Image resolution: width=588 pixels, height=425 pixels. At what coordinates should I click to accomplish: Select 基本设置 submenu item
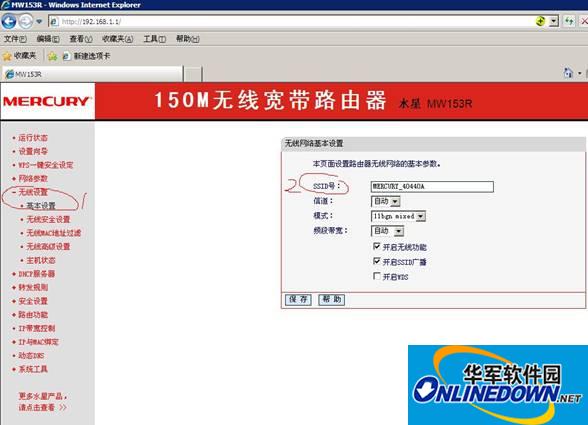(x=41, y=206)
